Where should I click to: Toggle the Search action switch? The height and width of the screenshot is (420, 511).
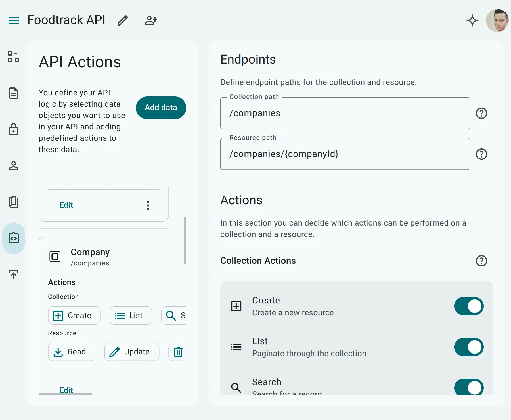point(469,387)
